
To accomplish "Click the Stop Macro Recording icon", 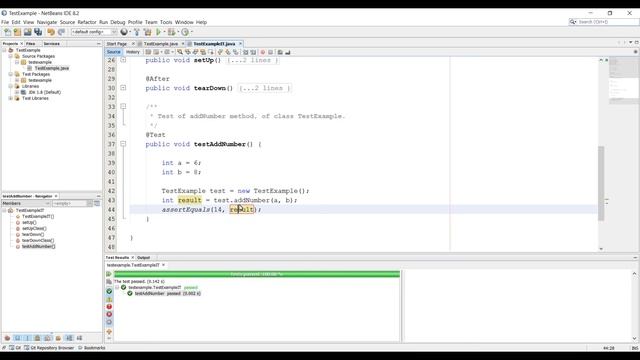I will coord(270,52).
